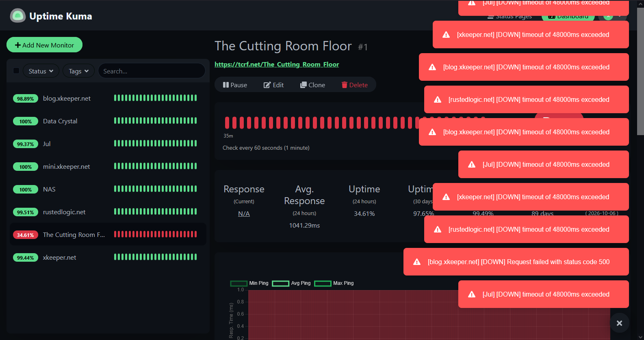
Task: Click the 99.51% uptime badge
Action: tap(26, 212)
